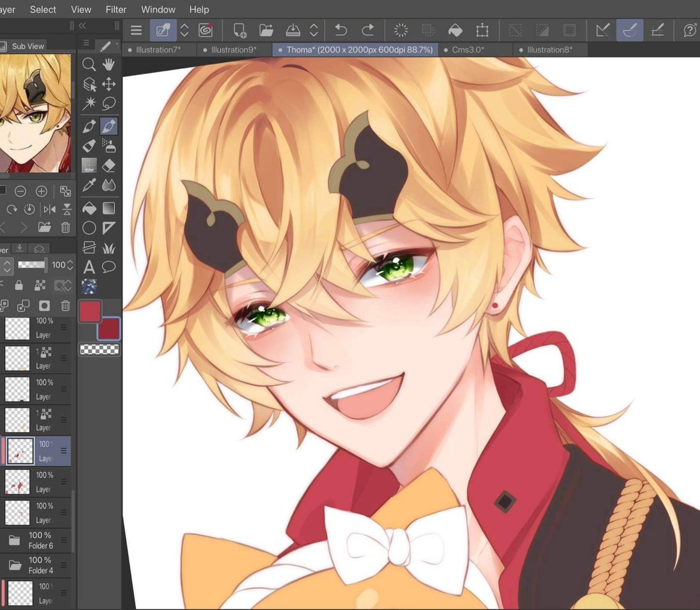
Task: Select the Fill bucket tool
Action: [x=89, y=208]
